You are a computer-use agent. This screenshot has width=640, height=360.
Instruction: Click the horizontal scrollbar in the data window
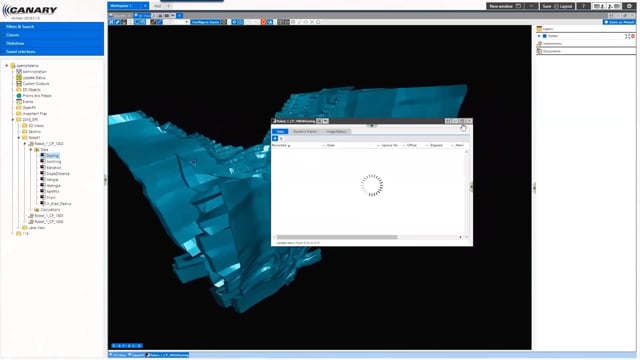(337, 237)
